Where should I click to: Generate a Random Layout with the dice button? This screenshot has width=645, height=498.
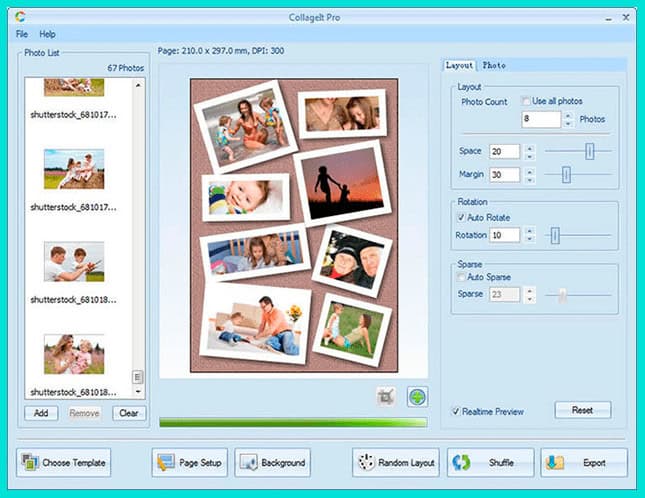tap(396, 463)
